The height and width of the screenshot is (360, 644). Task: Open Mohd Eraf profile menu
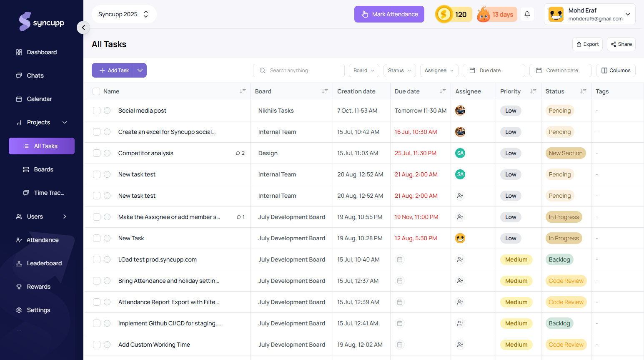tap(589, 14)
